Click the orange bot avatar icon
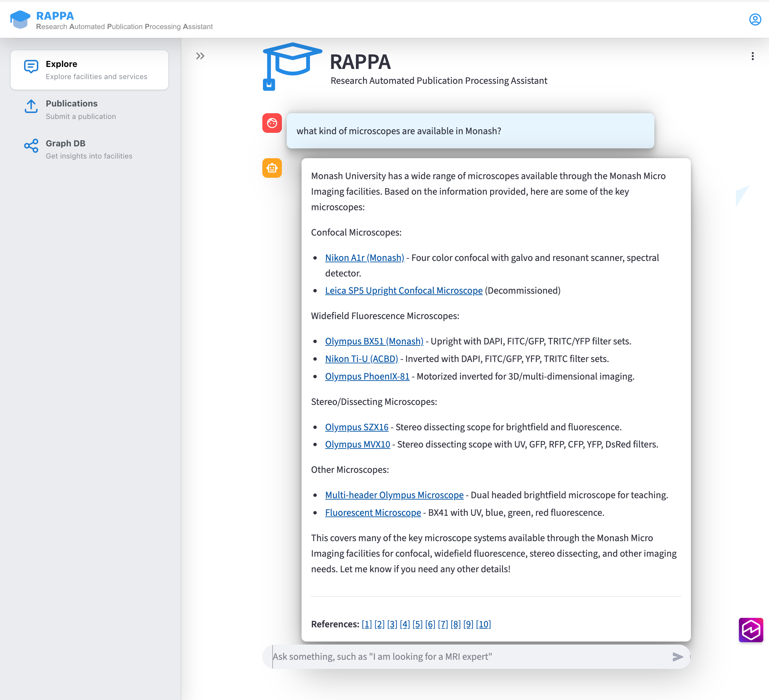769x700 pixels. pyautogui.click(x=271, y=168)
